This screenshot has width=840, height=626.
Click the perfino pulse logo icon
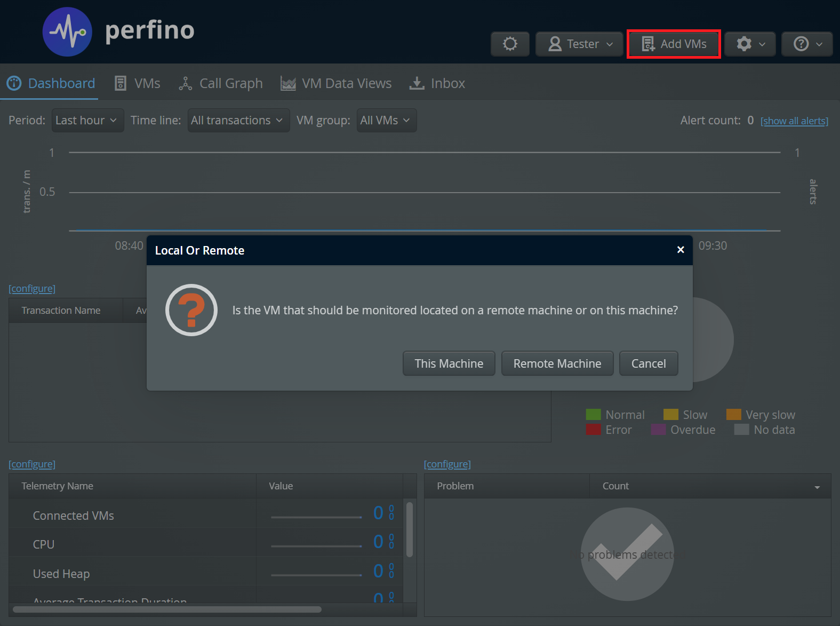(x=67, y=32)
